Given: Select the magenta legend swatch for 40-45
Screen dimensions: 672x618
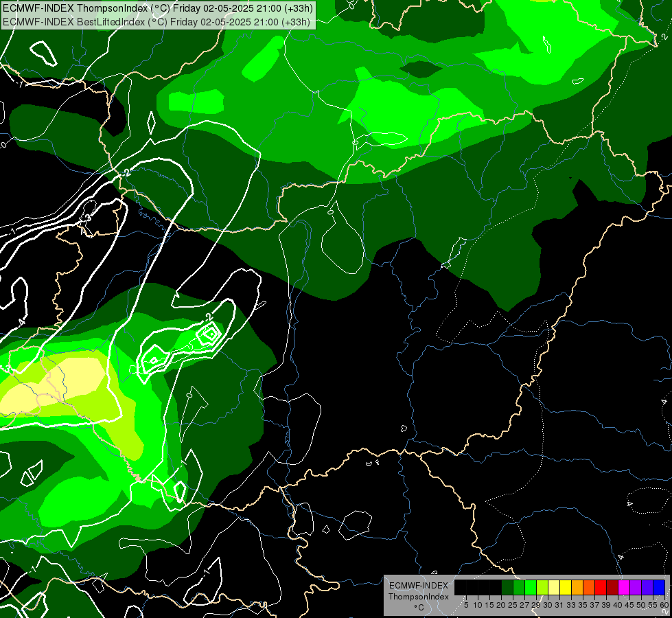Looking at the screenshot, I should (x=624, y=588).
